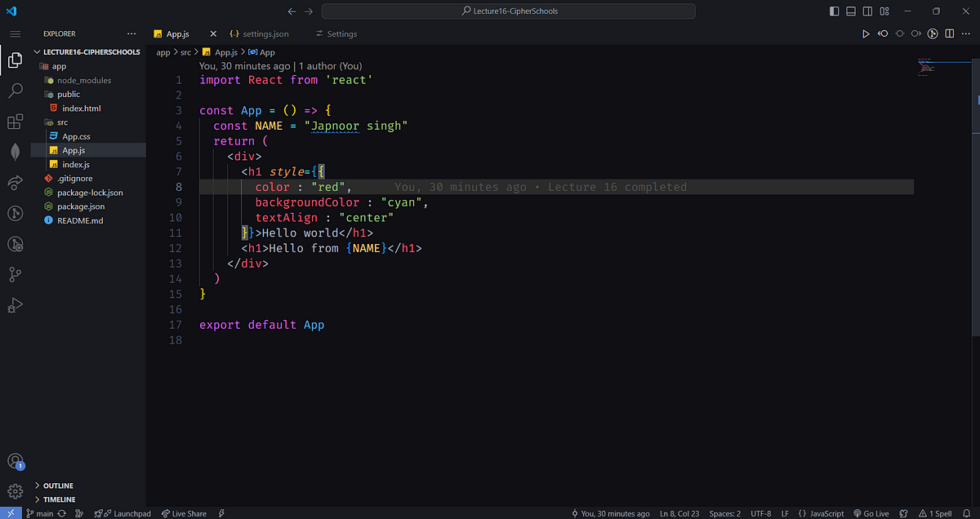Collapse the LECTURE16-CIPHERSCHOOLS root folder
The height and width of the screenshot is (519, 980).
(87, 51)
